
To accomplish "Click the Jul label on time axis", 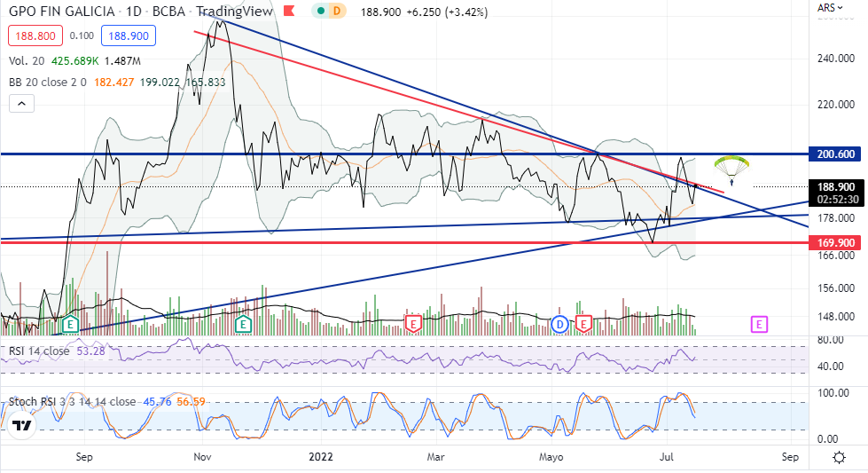I will click(667, 457).
